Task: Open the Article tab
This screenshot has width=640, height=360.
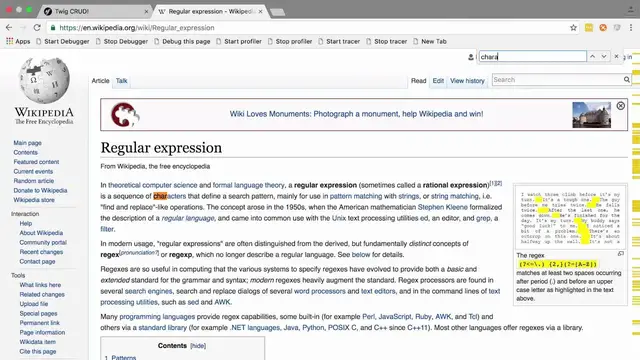Action: 100,81
